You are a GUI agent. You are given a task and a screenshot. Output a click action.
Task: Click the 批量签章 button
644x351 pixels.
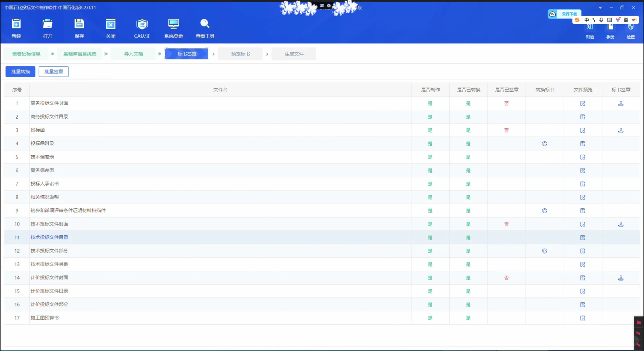pyautogui.click(x=54, y=71)
